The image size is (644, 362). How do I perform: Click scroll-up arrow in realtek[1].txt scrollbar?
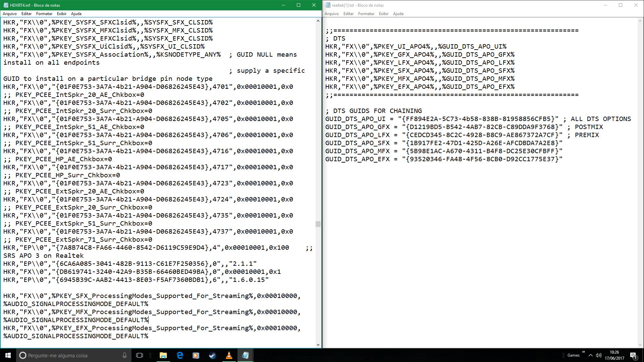coord(640,21)
